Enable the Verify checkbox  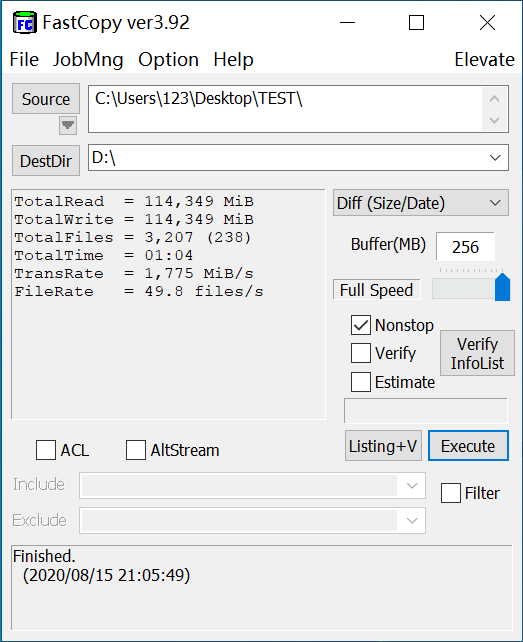(361, 353)
